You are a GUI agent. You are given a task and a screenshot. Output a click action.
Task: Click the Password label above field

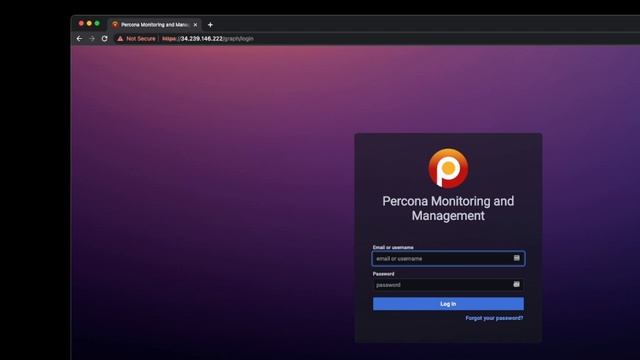coord(383,274)
